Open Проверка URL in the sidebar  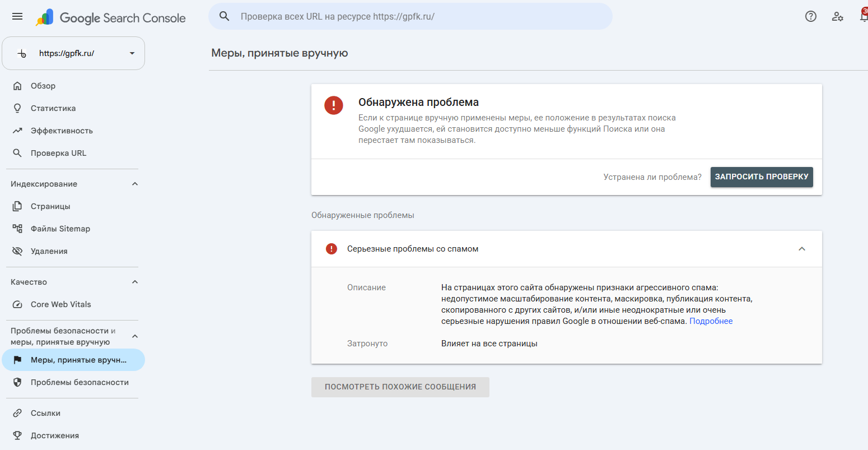pos(73,153)
